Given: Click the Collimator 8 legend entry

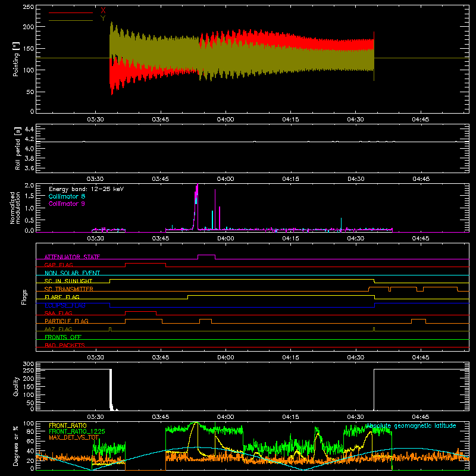Looking at the screenshot, I should (x=67, y=196).
